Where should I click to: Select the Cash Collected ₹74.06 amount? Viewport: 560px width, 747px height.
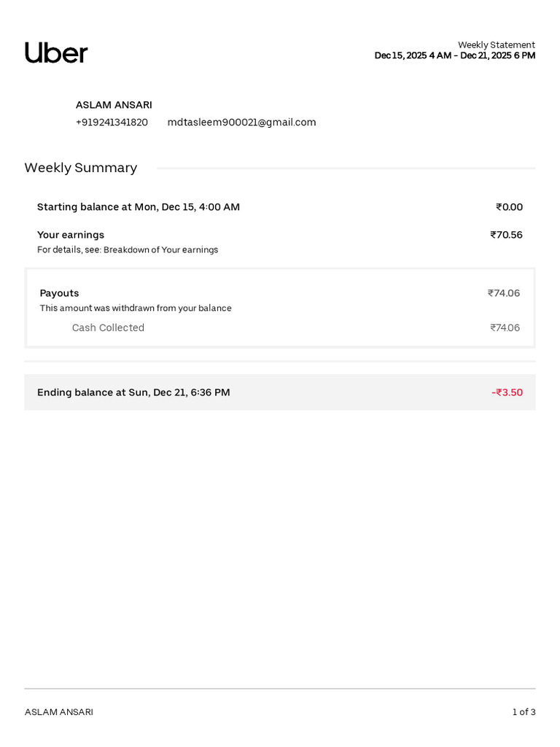click(505, 328)
